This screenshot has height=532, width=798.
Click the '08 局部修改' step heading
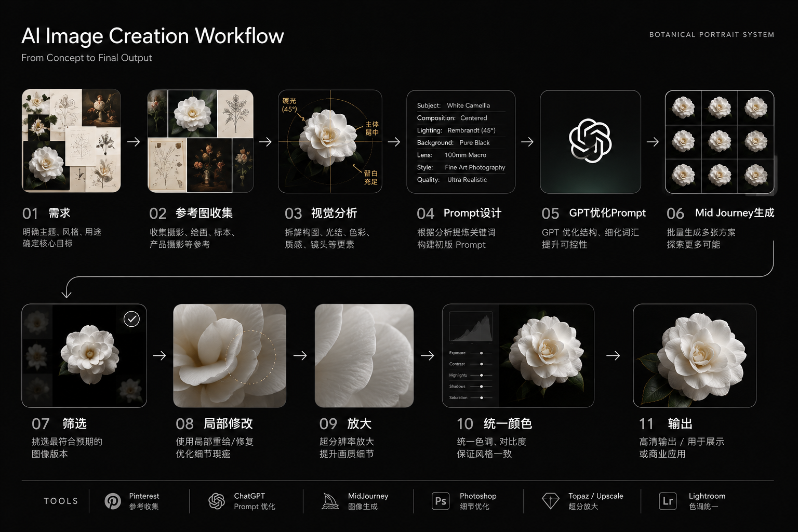tap(215, 424)
